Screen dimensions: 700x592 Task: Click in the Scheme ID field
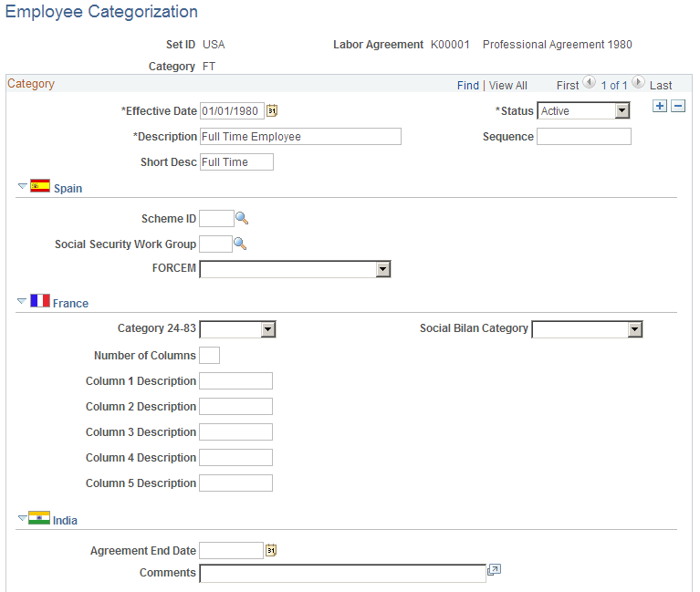(216, 219)
